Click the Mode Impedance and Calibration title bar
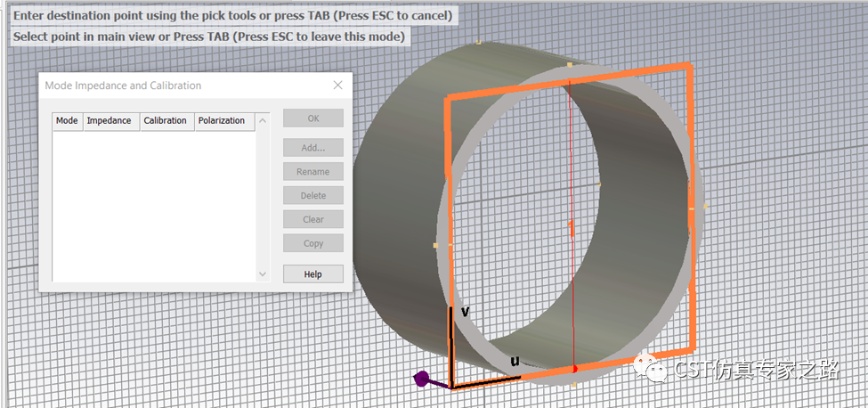The height and width of the screenshot is (408, 868). pos(195,86)
